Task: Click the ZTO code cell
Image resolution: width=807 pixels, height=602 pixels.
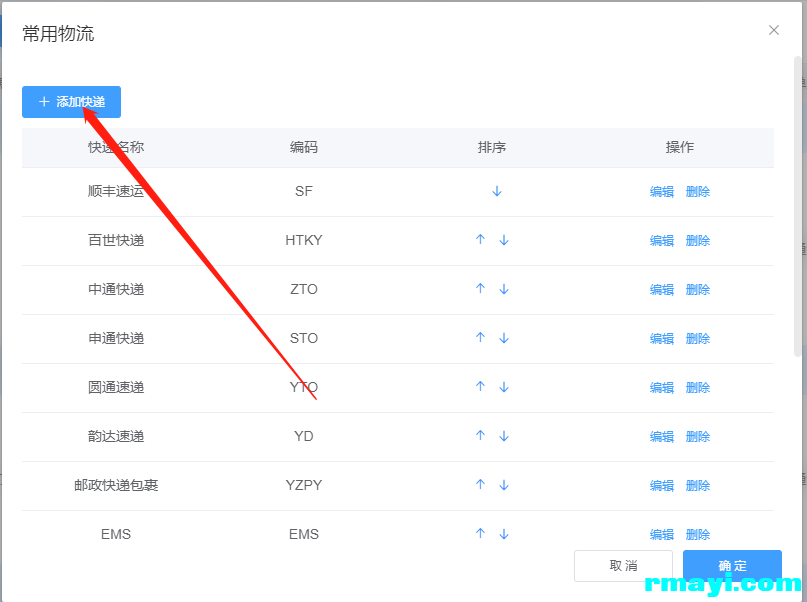Action: coord(304,289)
